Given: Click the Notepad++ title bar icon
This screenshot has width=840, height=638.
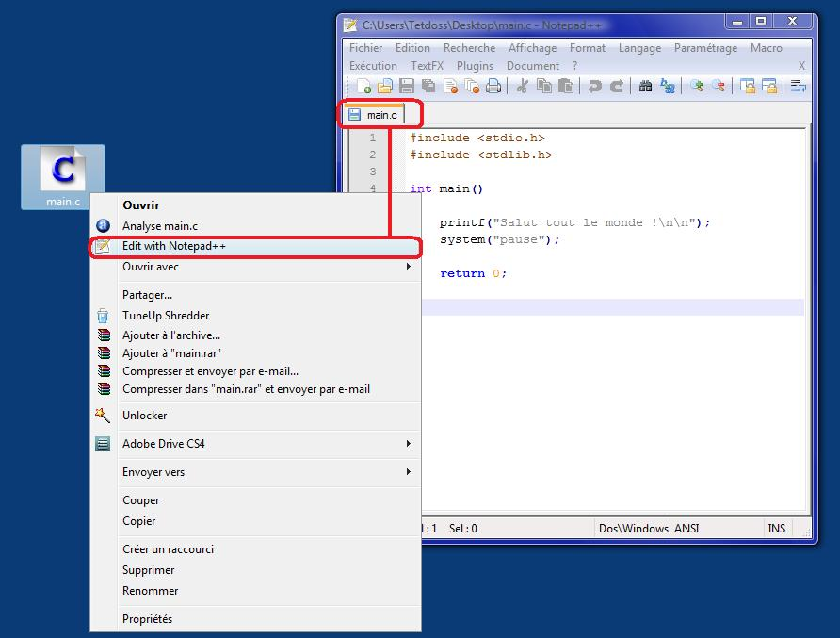Looking at the screenshot, I should [350, 25].
